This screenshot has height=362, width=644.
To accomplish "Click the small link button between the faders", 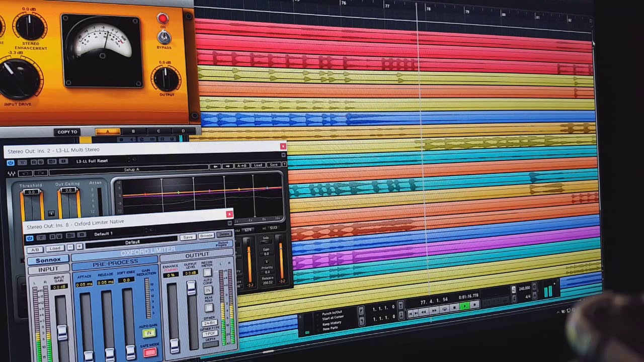I will 51,213.
